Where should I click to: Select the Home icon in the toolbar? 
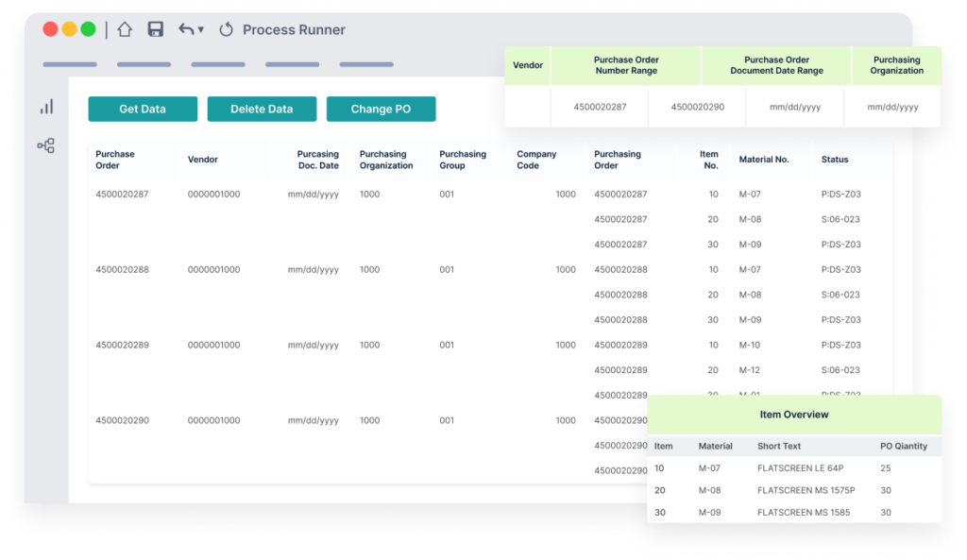124,29
